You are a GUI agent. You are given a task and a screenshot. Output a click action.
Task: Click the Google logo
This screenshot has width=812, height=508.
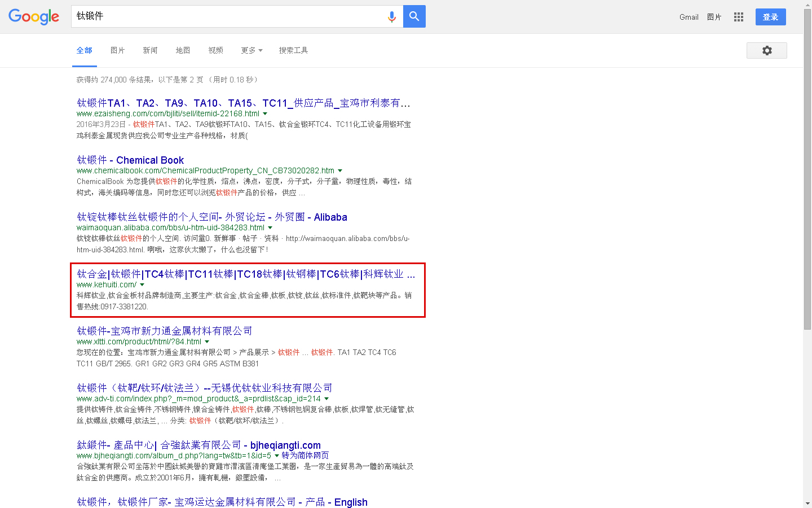coord(34,17)
